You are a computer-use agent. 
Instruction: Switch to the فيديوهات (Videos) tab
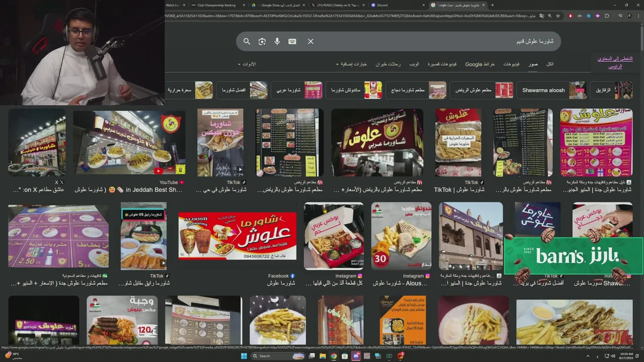tap(512, 64)
